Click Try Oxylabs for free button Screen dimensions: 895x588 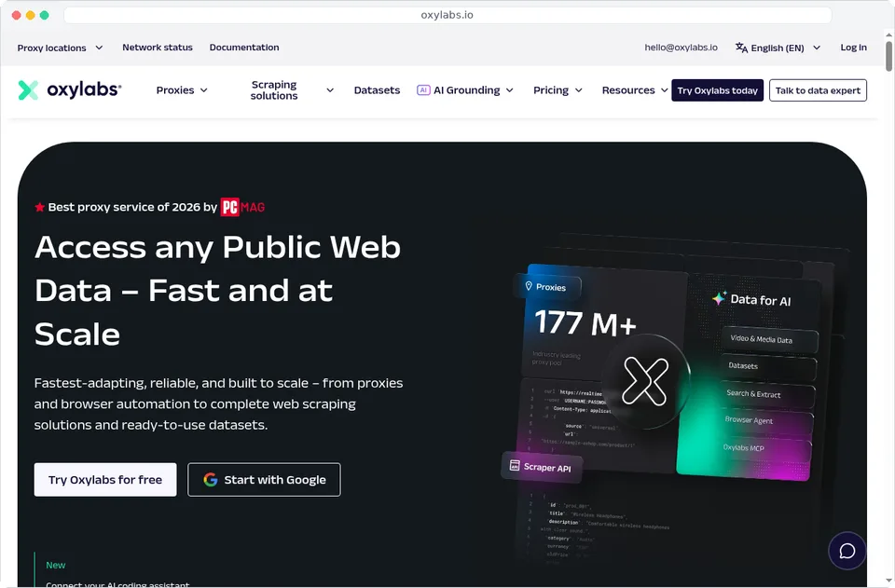(105, 480)
